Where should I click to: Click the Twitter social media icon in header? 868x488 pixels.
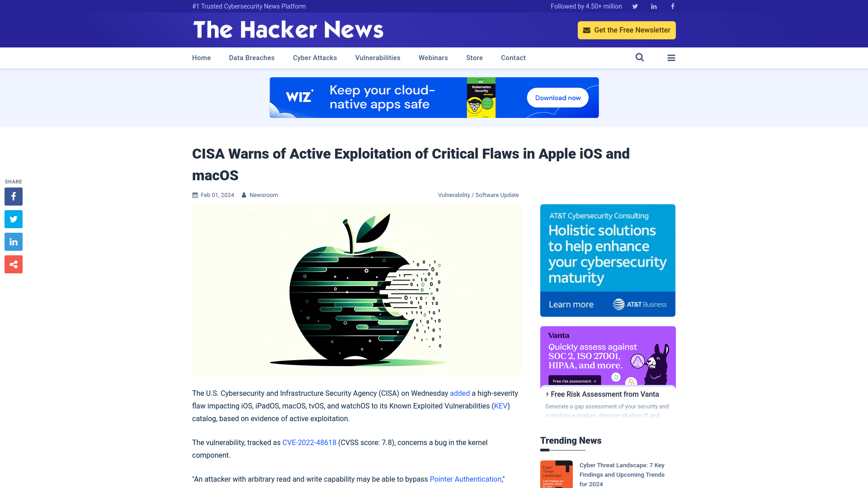click(634, 6)
